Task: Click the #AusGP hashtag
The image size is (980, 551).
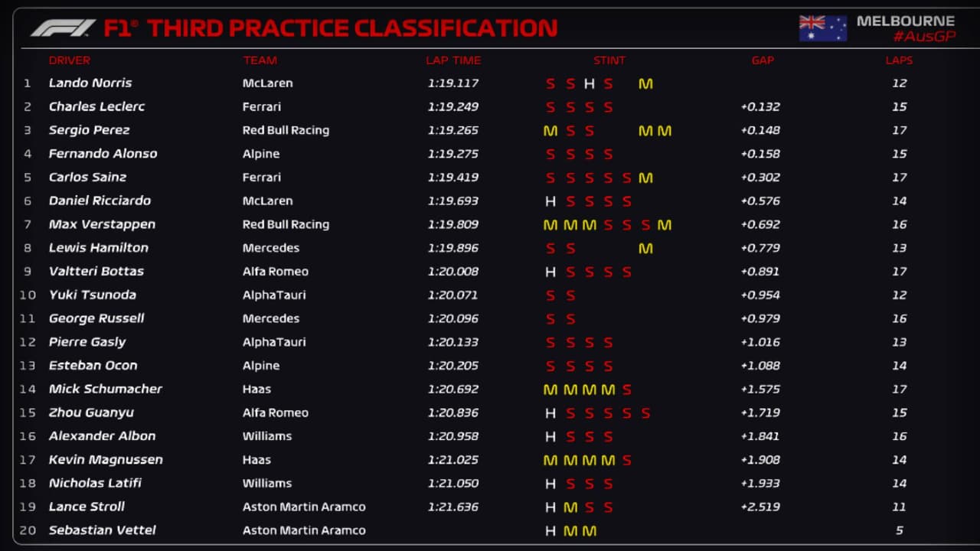Action: click(x=924, y=37)
